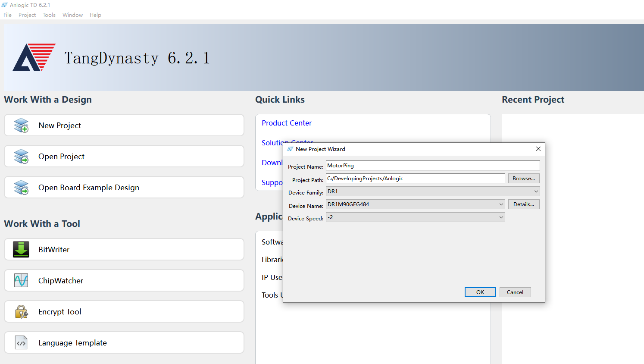Open the Product Center link
This screenshot has width=644, height=364.
287,123
